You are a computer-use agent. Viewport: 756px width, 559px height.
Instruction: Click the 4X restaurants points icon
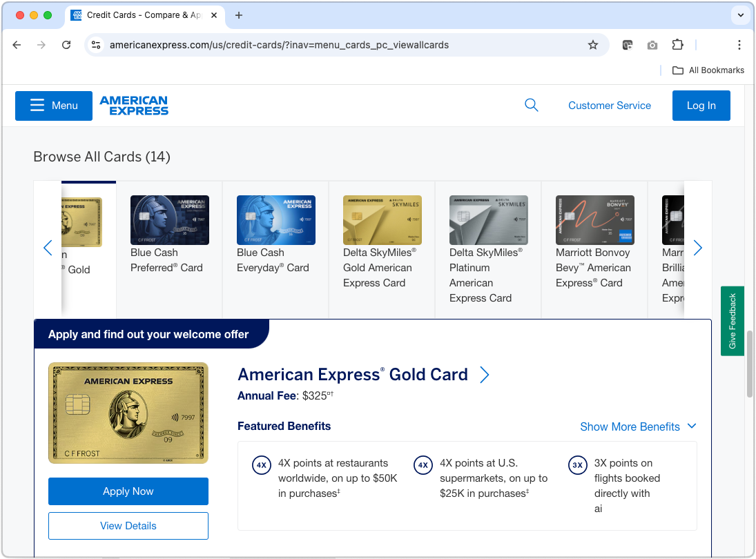click(x=262, y=465)
